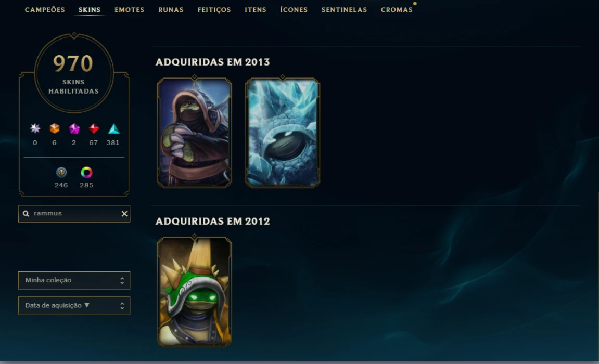Open the Cromas tab
The image size is (599, 364).
tap(397, 10)
